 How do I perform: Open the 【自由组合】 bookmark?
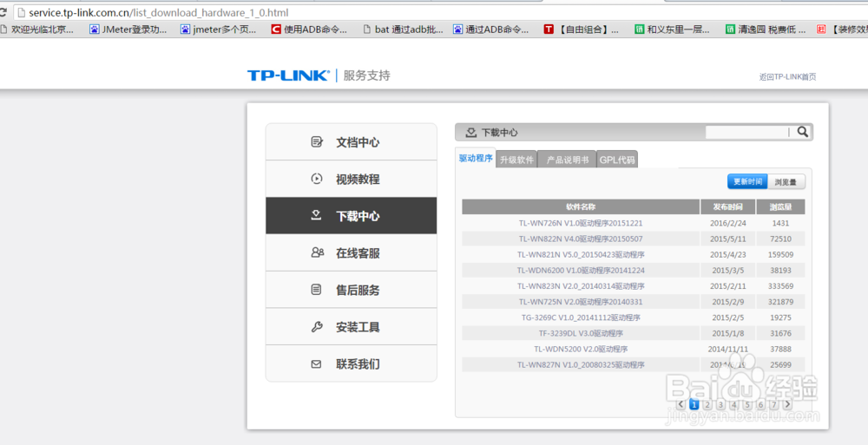pos(582,29)
